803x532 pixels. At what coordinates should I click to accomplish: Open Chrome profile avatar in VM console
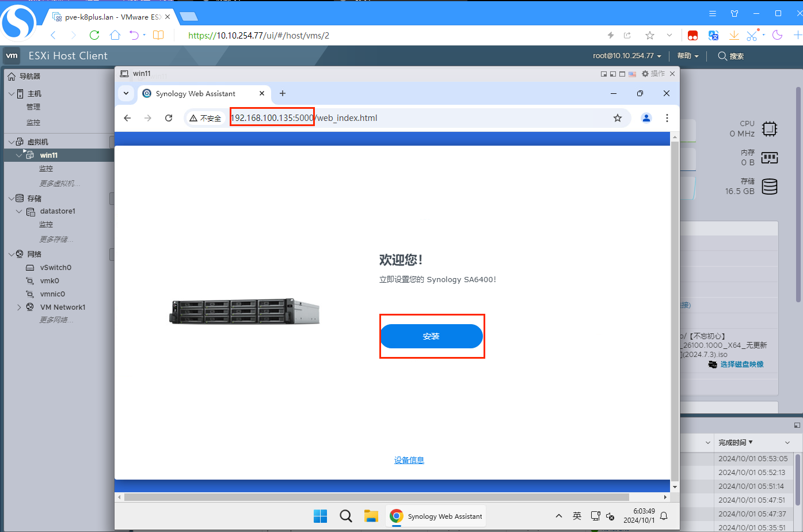(646, 118)
